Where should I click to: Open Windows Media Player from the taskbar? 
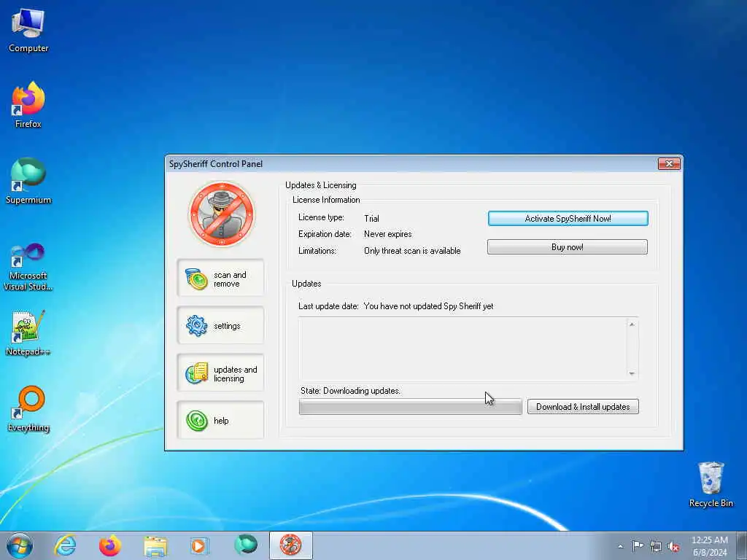point(200,545)
